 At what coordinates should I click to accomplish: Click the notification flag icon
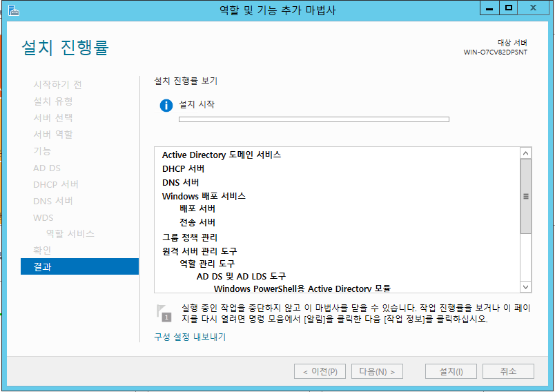[x=164, y=313]
